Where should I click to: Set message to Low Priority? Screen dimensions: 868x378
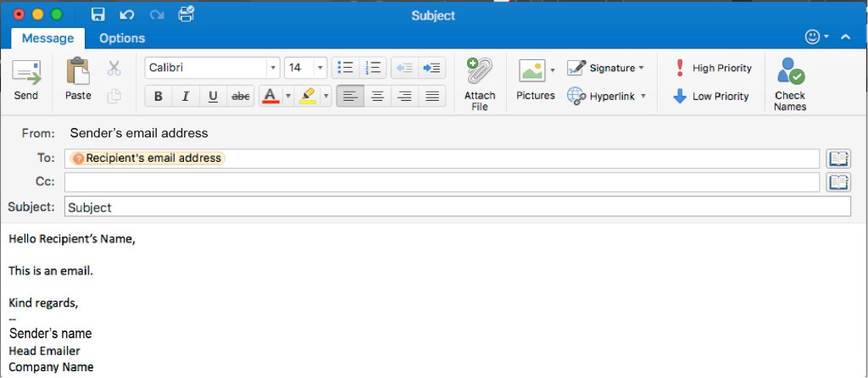(711, 96)
